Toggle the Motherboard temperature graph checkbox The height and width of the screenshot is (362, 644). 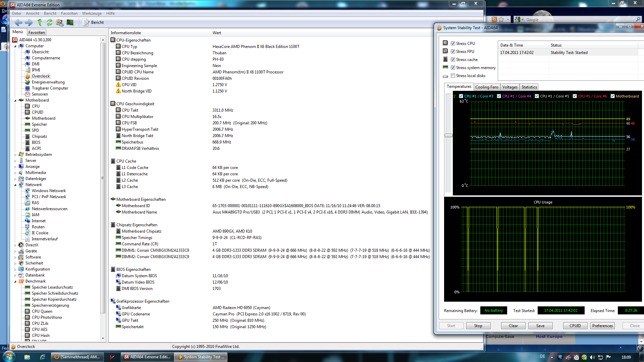point(612,96)
